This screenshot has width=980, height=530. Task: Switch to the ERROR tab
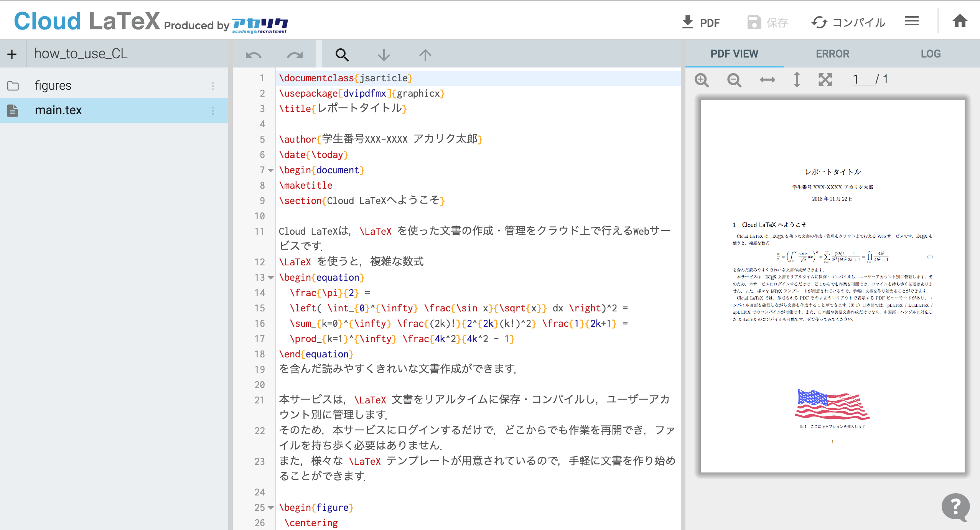[832, 54]
